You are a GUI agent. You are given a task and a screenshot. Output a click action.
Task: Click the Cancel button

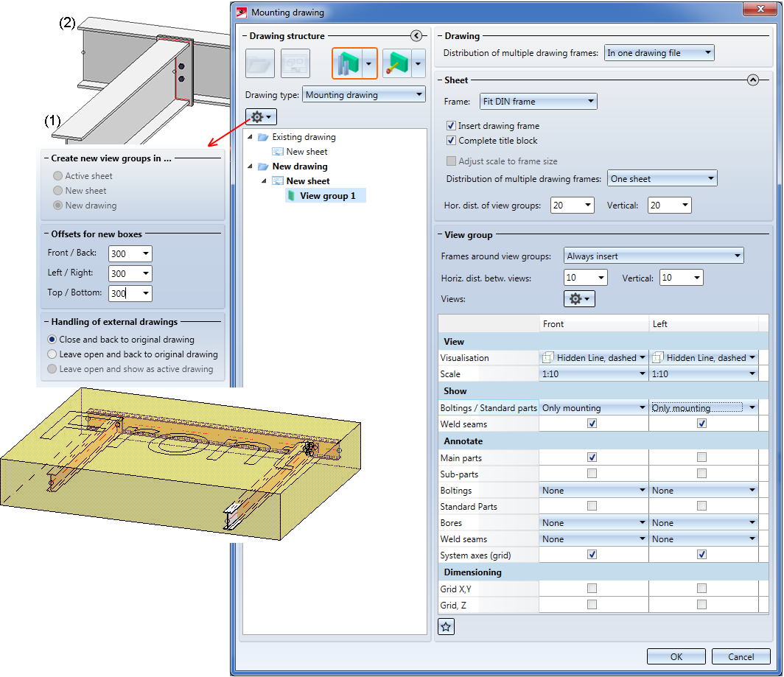(741, 656)
